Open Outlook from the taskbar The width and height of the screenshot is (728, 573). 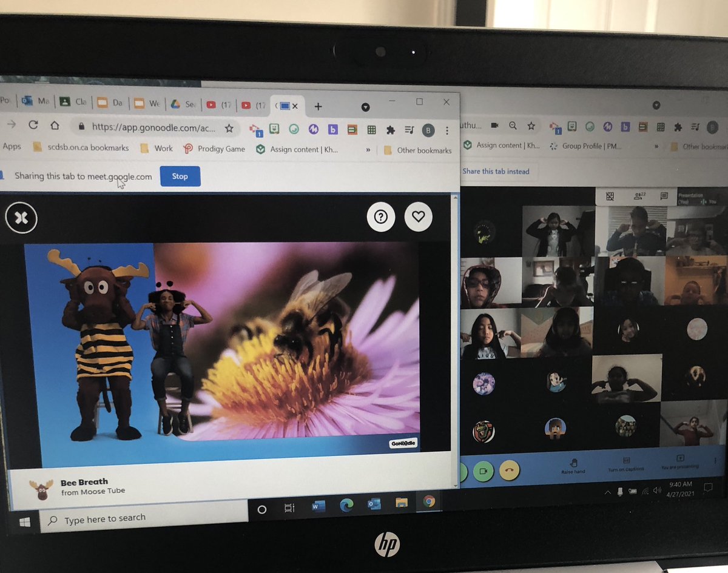point(374,503)
